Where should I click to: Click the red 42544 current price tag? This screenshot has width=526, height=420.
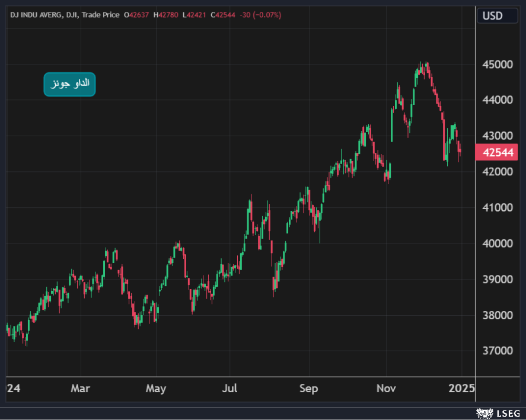(501, 153)
